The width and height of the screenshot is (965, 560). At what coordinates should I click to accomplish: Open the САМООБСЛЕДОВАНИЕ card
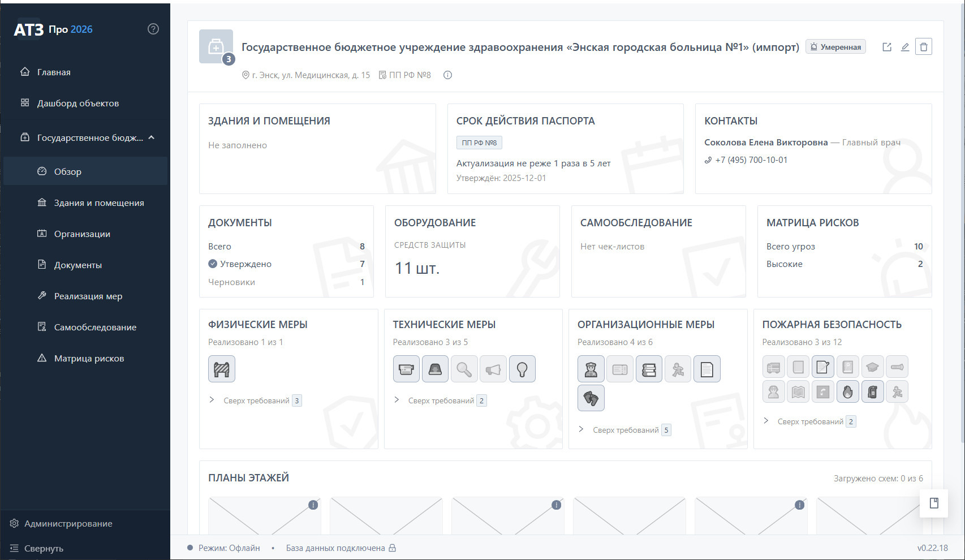tap(658, 251)
